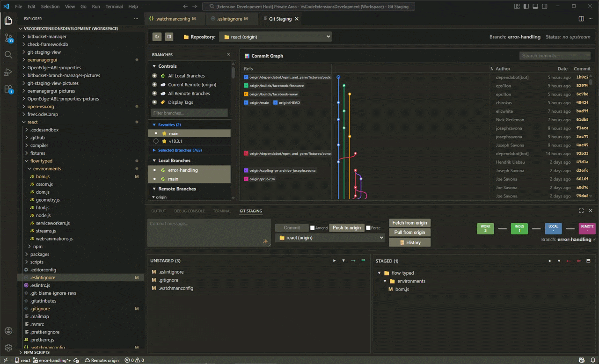
Task: Click Push to origin button
Action: click(x=347, y=228)
